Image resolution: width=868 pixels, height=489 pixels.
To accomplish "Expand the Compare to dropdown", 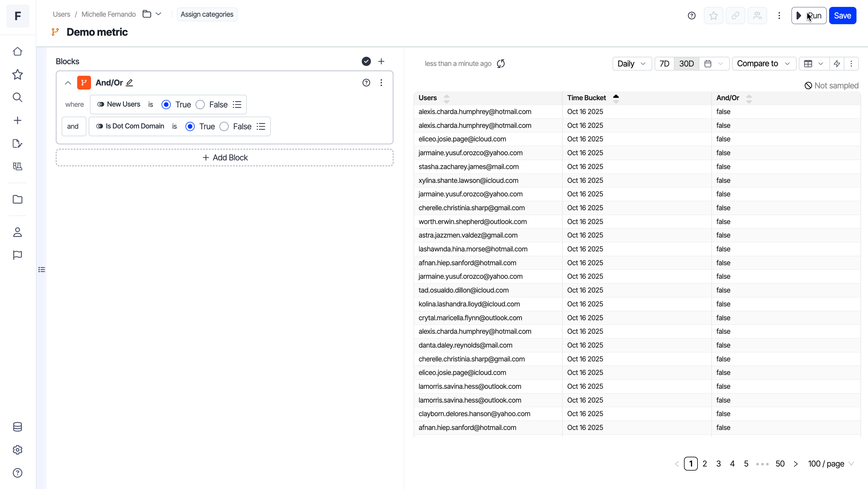I will (763, 64).
